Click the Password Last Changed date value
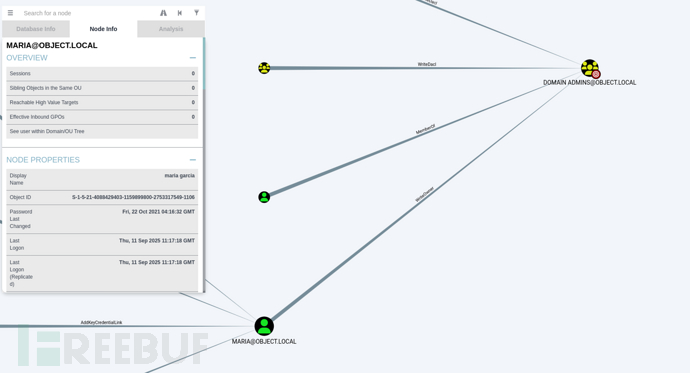This screenshot has height=373, width=690. click(158, 212)
